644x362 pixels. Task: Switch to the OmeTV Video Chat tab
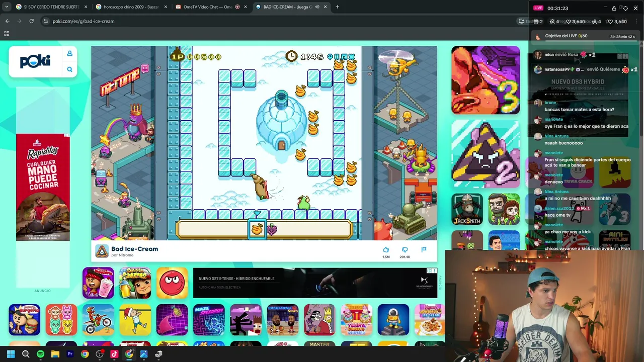click(x=211, y=7)
